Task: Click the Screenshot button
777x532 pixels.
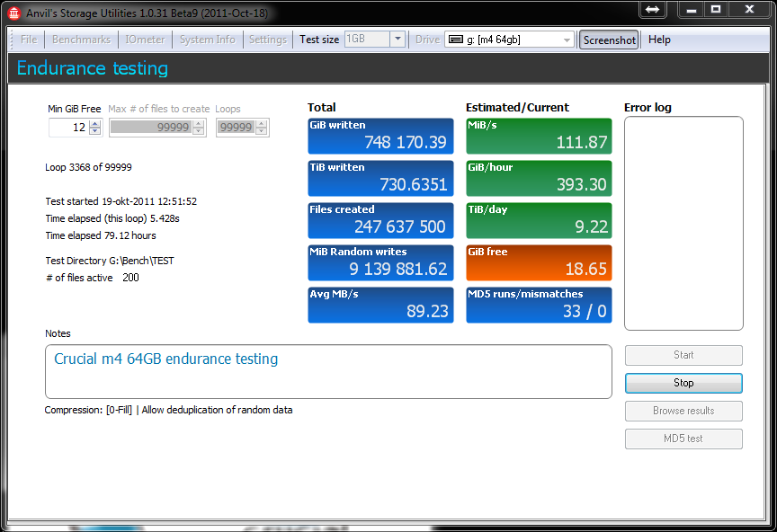Action: click(x=609, y=40)
